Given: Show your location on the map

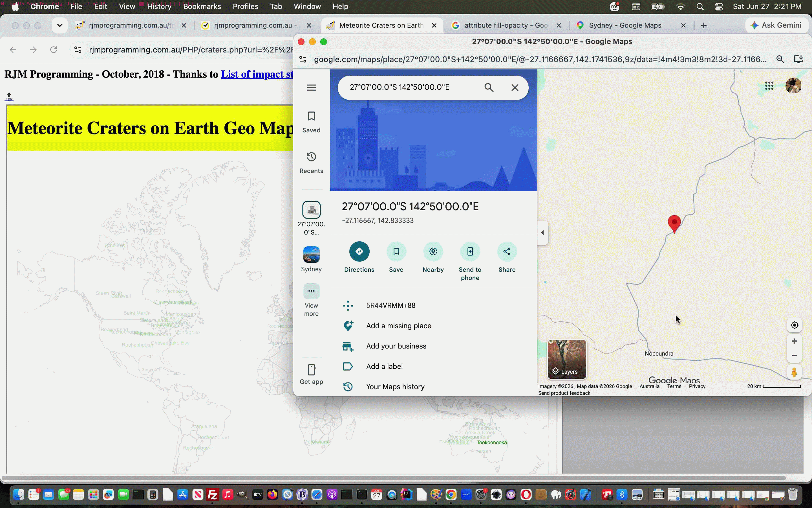Looking at the screenshot, I should [794, 325].
